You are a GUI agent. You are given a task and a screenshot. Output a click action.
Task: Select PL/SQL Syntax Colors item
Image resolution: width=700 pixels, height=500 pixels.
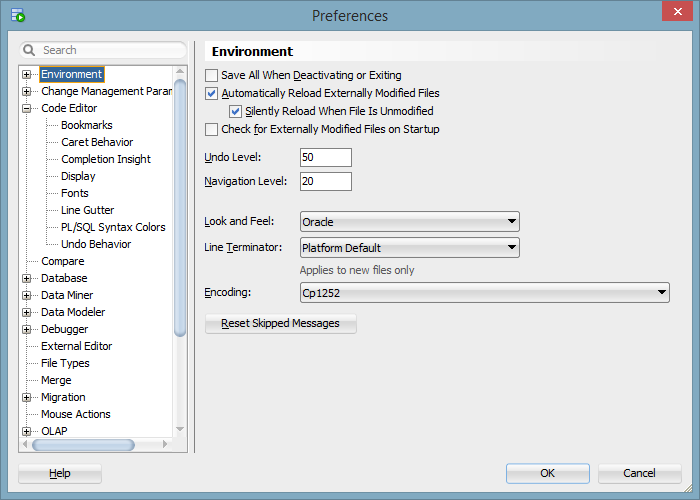pos(113,227)
